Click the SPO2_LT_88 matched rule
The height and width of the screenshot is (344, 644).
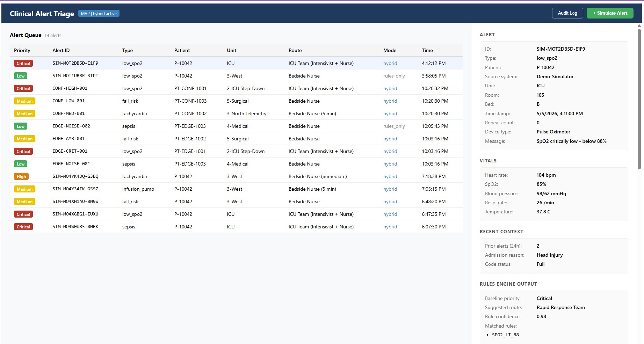(x=505, y=335)
